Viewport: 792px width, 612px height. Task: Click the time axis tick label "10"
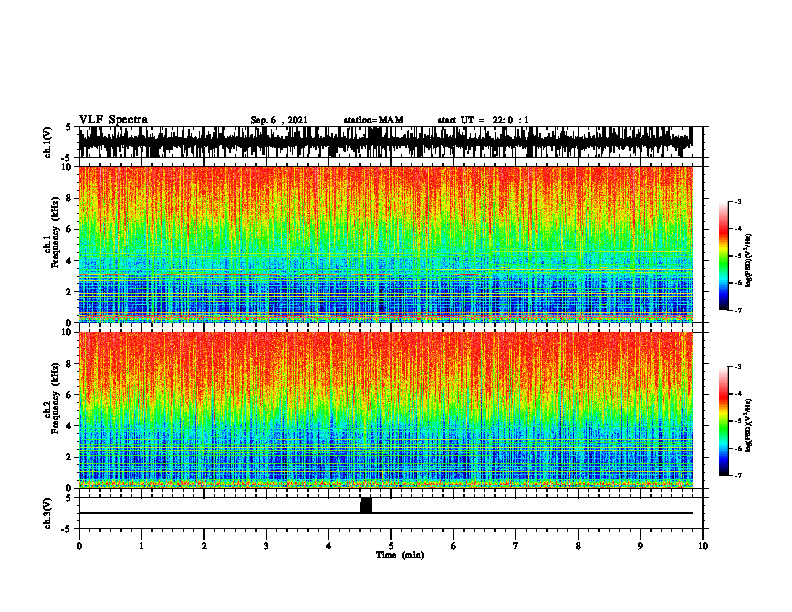pyautogui.click(x=703, y=546)
